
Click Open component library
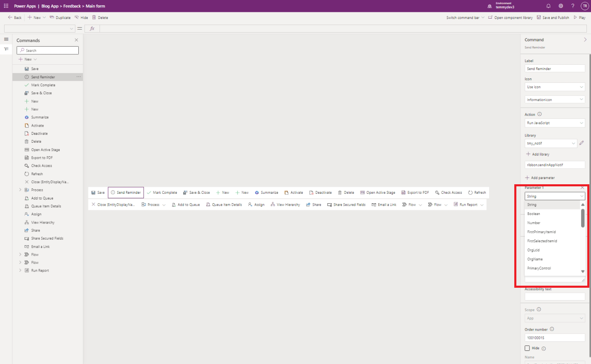coord(511,18)
